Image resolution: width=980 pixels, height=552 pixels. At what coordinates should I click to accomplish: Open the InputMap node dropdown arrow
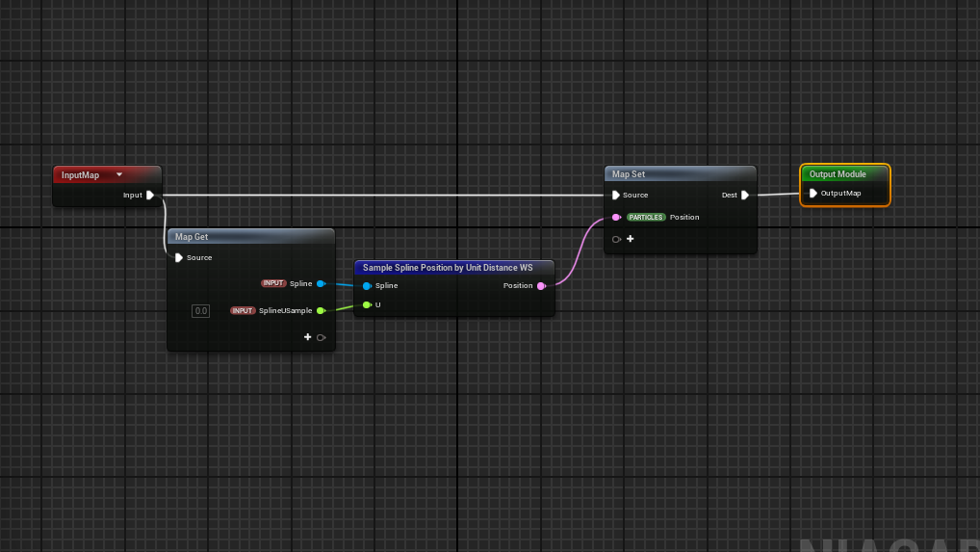click(x=119, y=174)
